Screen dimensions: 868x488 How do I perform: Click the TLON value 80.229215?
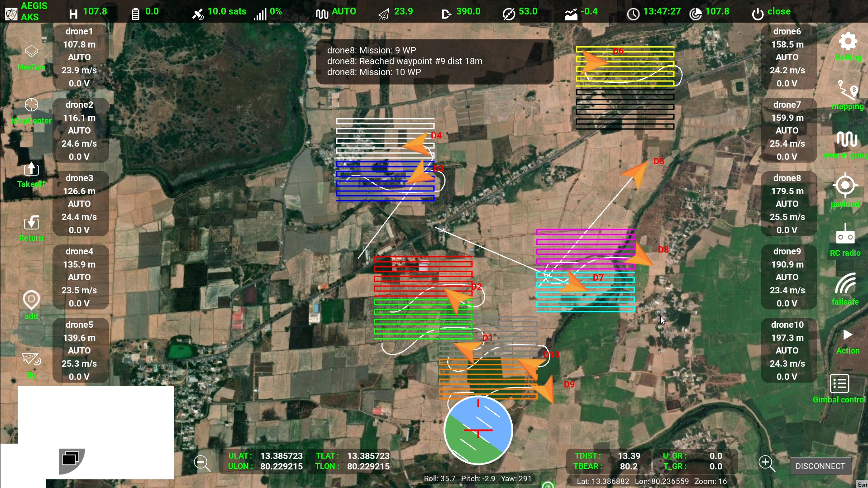(x=368, y=466)
